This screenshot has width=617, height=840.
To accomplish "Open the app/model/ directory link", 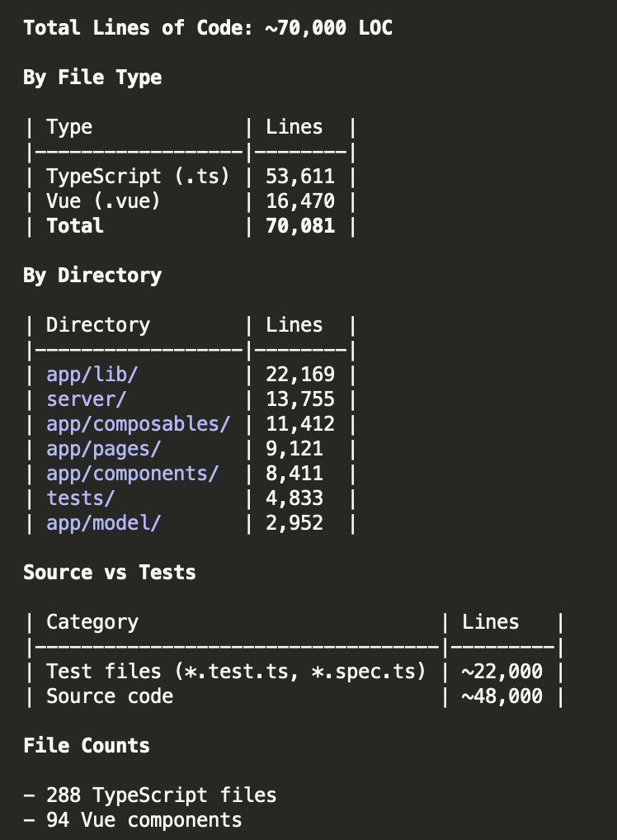I will 103,523.
